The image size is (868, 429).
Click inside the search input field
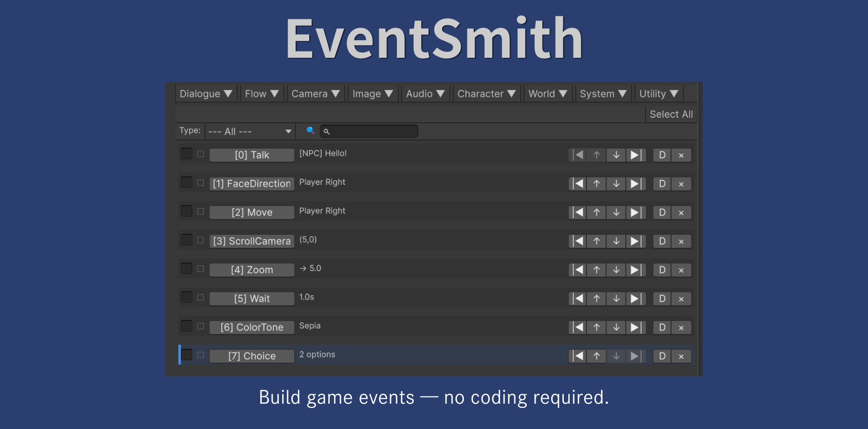[x=369, y=131]
